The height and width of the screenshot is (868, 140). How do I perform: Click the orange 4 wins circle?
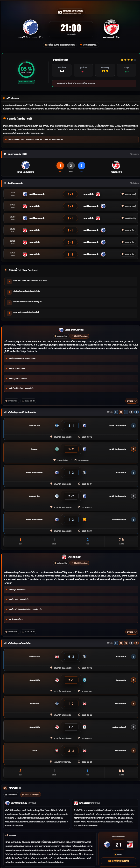[60, 165]
